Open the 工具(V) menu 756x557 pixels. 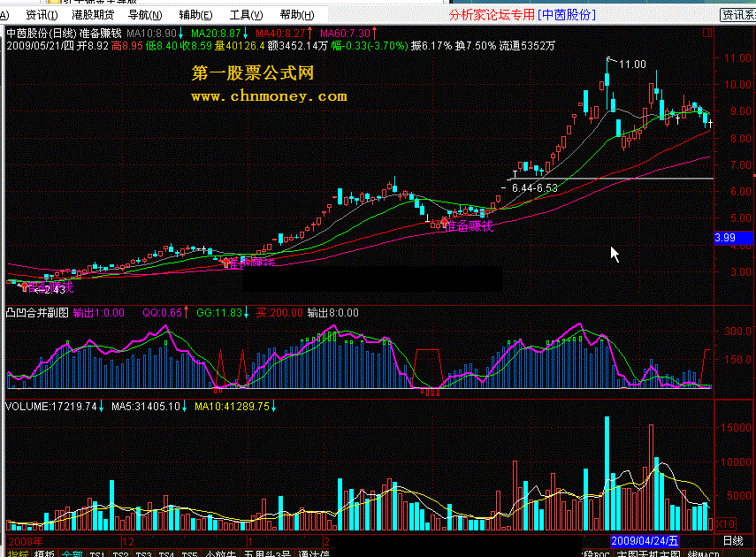coord(247,15)
